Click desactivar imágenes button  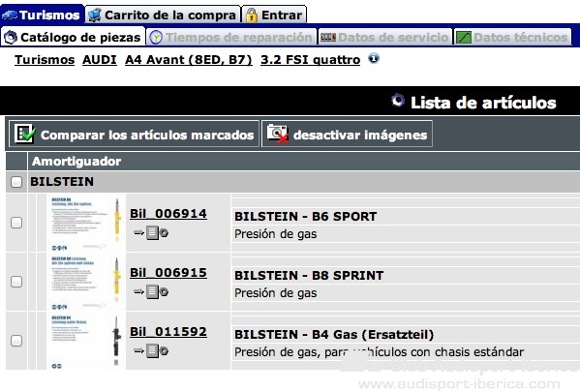[347, 134]
